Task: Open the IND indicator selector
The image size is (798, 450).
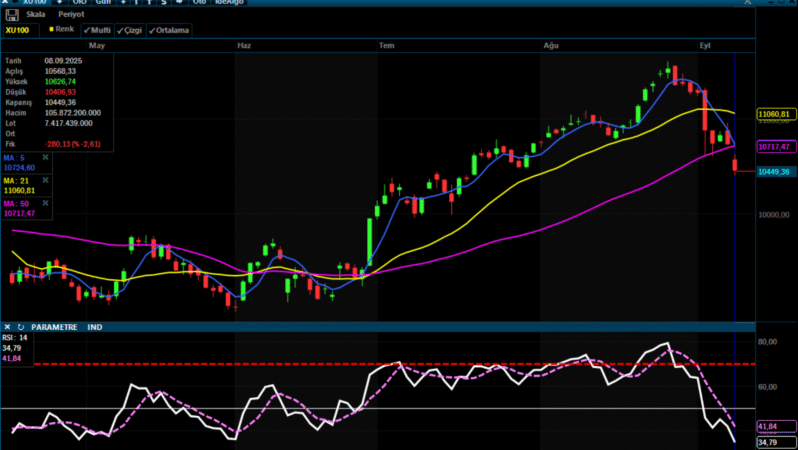Action: (x=95, y=327)
